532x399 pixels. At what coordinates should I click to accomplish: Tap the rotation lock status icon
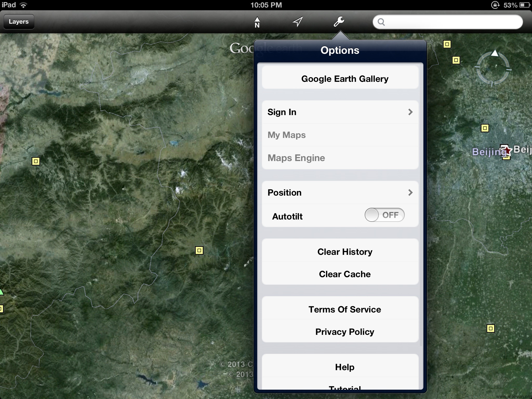(495, 5)
